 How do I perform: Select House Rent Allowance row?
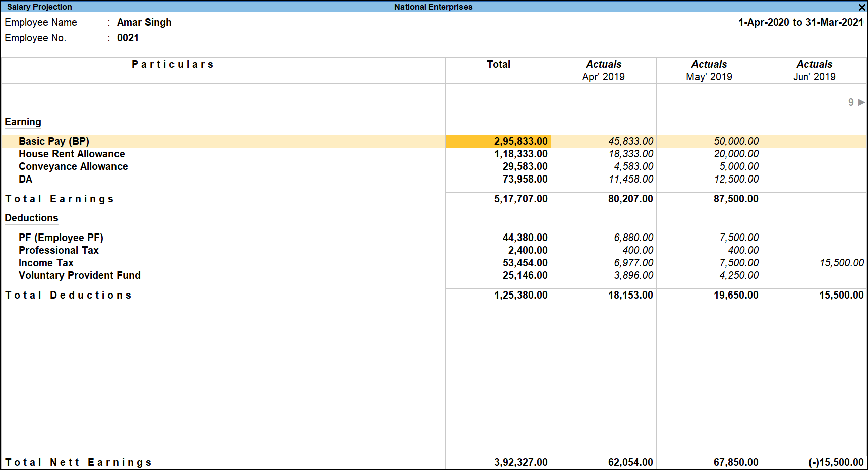(x=72, y=154)
